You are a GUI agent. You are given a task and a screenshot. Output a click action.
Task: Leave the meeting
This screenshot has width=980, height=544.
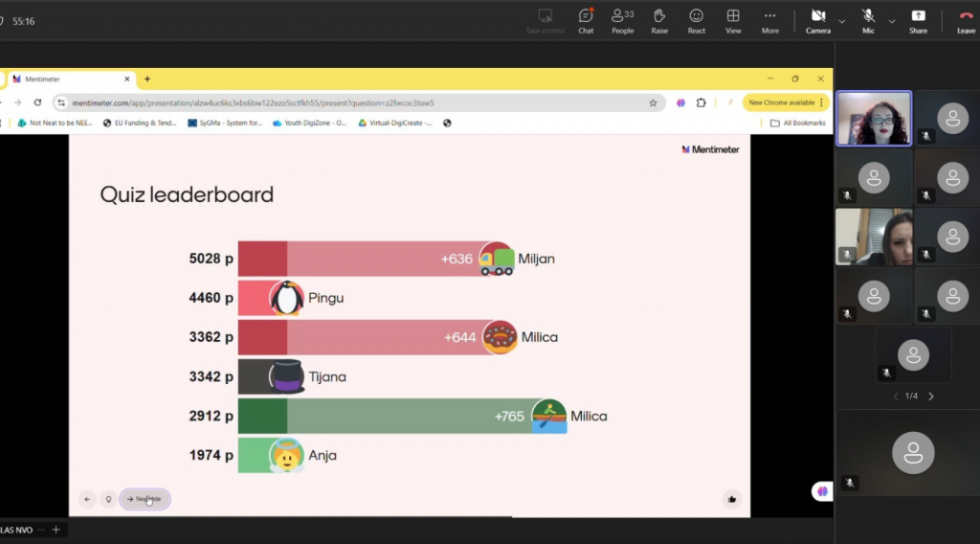click(x=966, y=19)
